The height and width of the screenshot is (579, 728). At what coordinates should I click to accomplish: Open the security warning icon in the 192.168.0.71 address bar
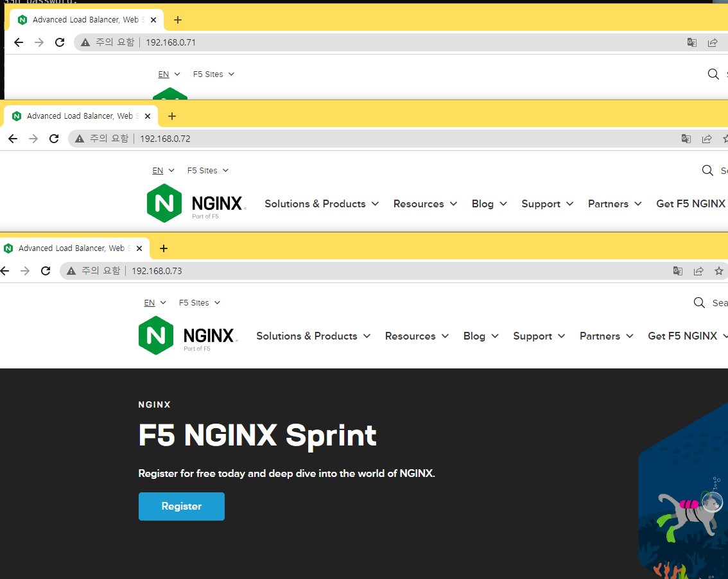click(85, 43)
